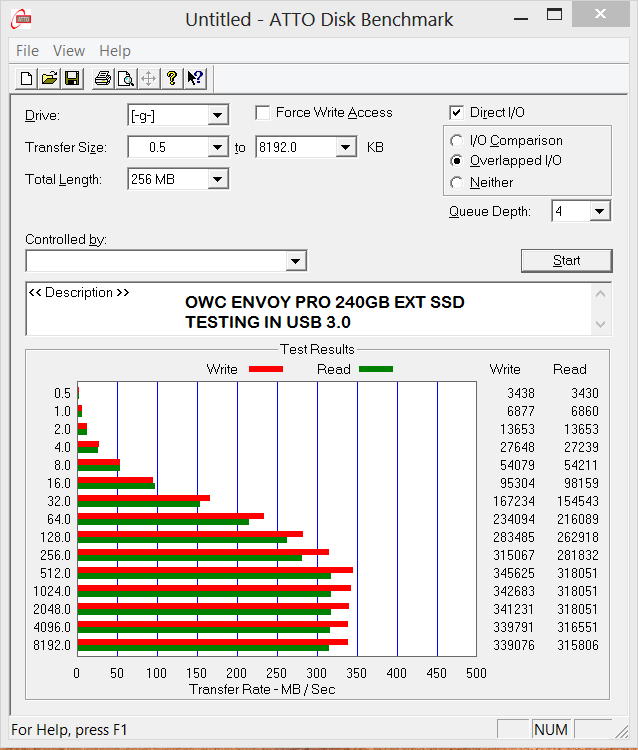638x750 pixels.
Task: Select the I/O Comparison radio button
Action: click(x=457, y=141)
